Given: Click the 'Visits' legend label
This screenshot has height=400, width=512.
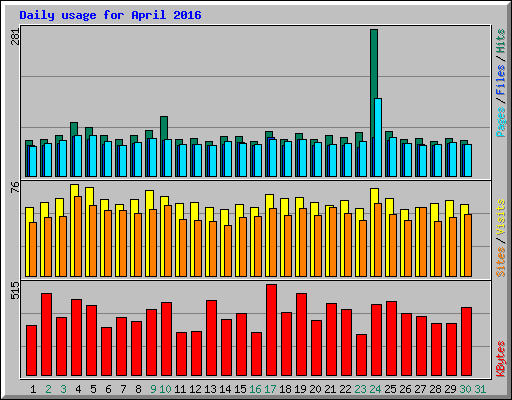Looking at the screenshot, I should (501, 217).
